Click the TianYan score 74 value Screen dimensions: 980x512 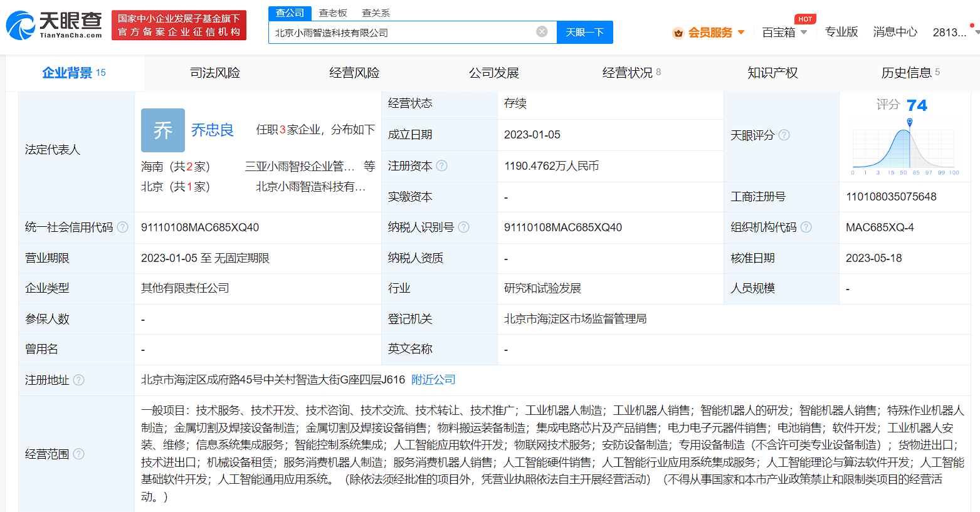[x=917, y=105]
